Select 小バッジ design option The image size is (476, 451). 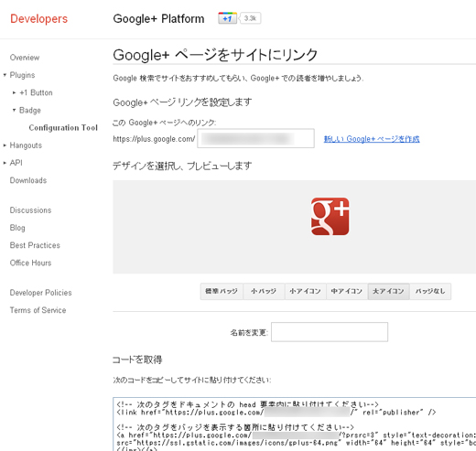(264, 291)
